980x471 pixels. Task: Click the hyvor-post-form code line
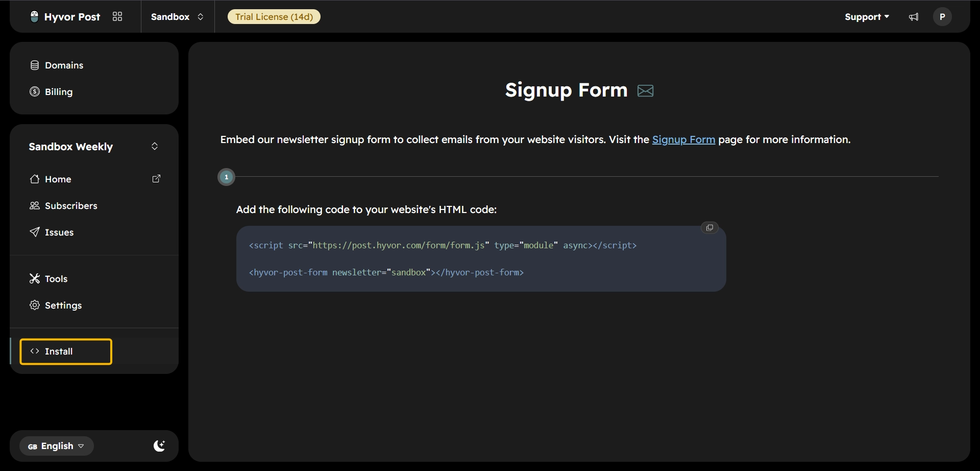[386, 272]
